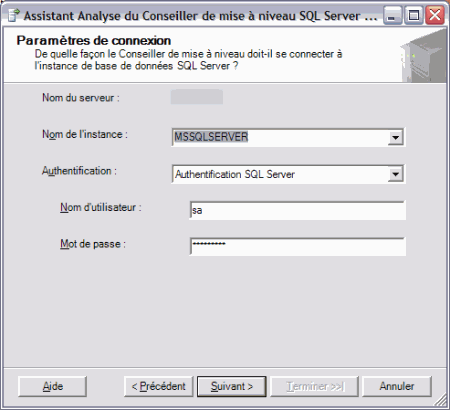Minimize the Assistant Analyse window
The width and height of the screenshot is (450, 410).
pyautogui.click(x=392, y=15)
